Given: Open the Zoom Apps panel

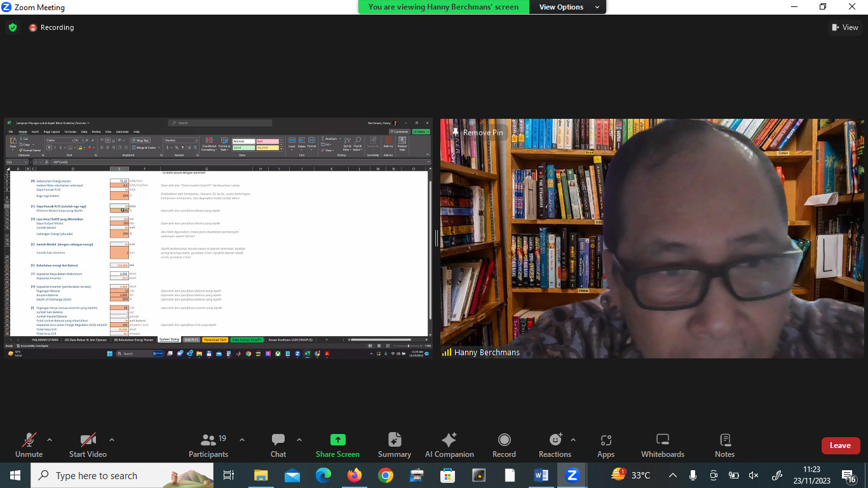Looking at the screenshot, I should [x=606, y=445].
